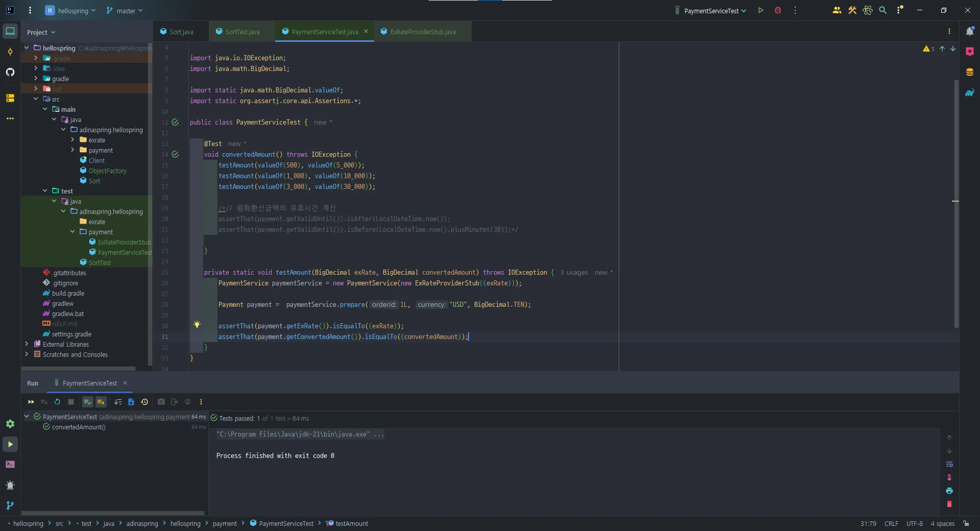Open the GitHub tool window icon

pyautogui.click(x=10, y=72)
